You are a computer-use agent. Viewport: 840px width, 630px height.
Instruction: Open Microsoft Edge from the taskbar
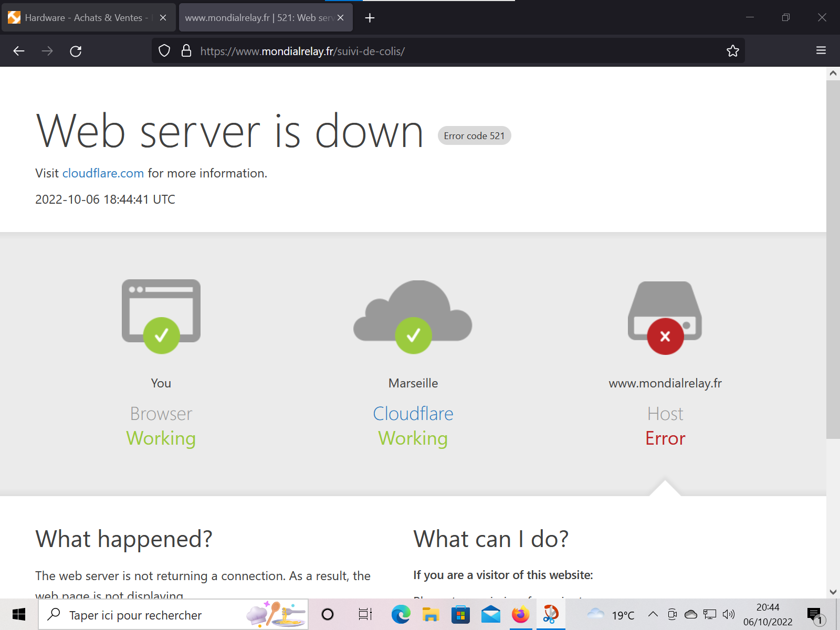pos(401,614)
